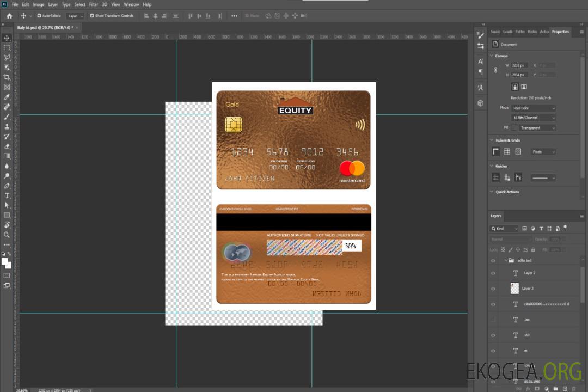Open the Transparent fill dropdown
Image resolution: width=588 pixels, height=392 pixels.
coord(537,128)
